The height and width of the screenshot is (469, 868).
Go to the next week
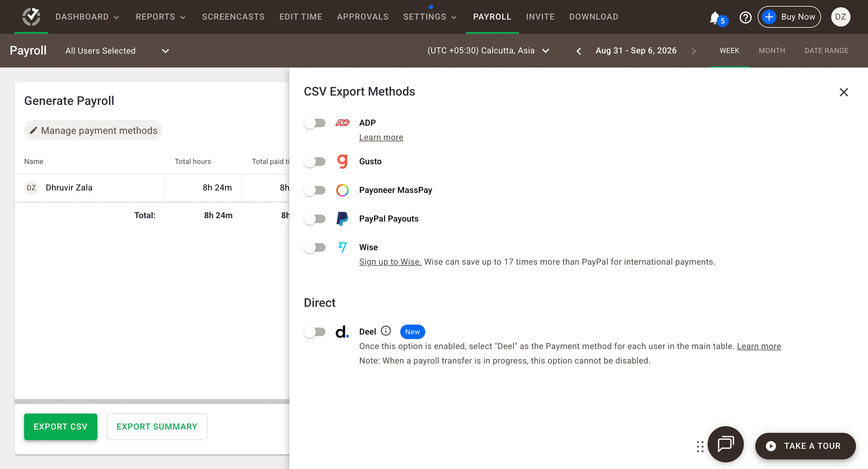693,51
